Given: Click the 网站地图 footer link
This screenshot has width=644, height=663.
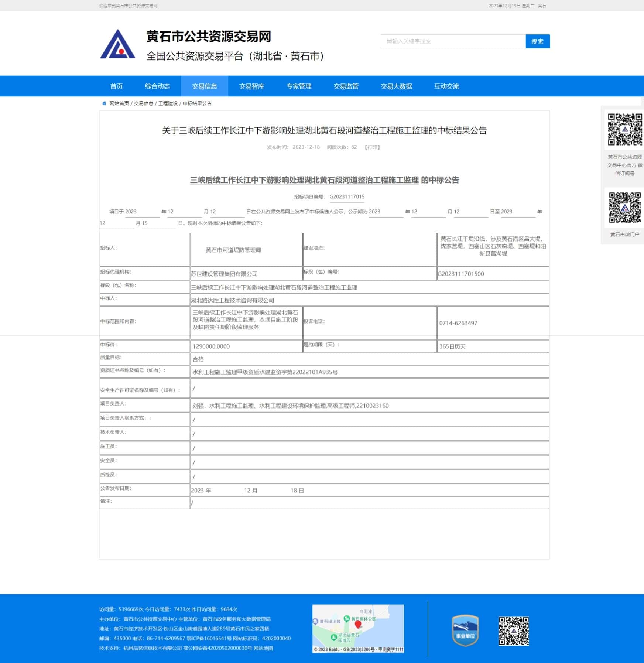Looking at the screenshot, I should [x=263, y=648].
